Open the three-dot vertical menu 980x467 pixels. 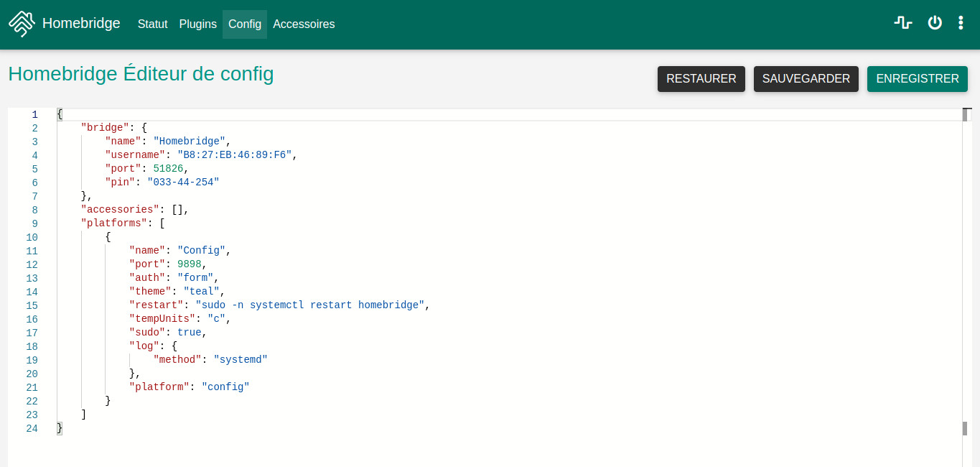point(961,23)
